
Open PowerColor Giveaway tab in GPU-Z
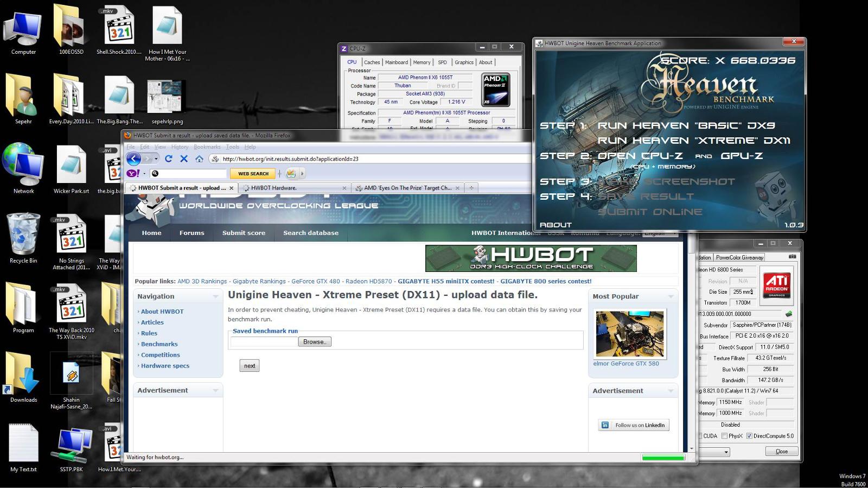[739, 257]
